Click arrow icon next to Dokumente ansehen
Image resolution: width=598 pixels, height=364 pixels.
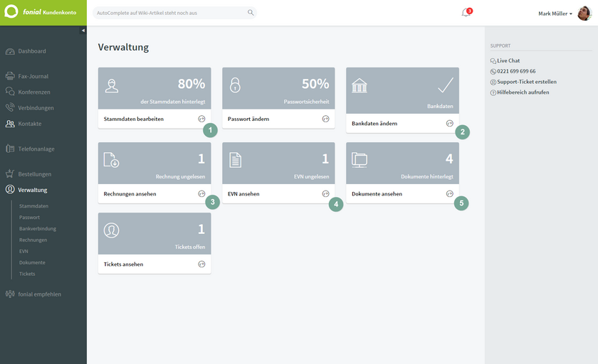[x=450, y=194]
